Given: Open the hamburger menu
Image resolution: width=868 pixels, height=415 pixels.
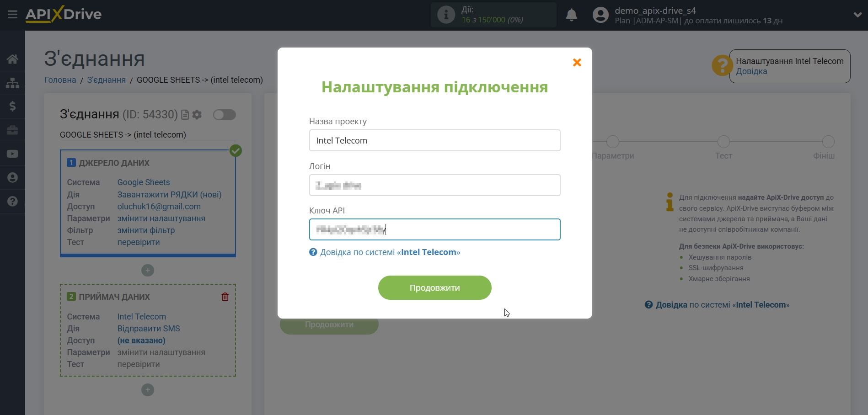Looking at the screenshot, I should 12,15.
